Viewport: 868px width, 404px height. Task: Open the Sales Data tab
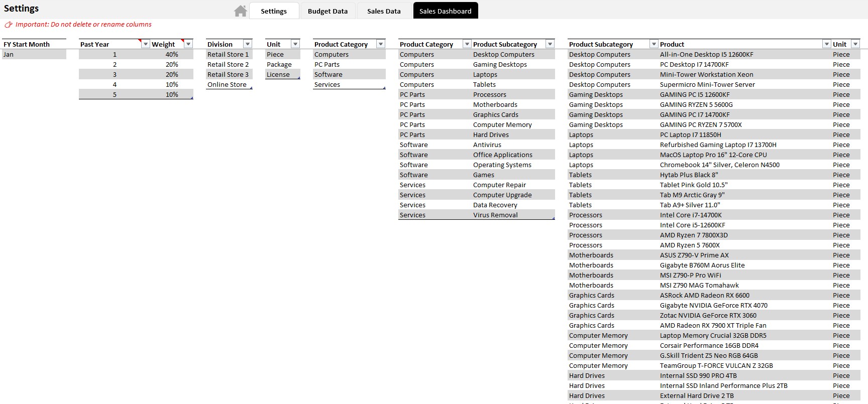tap(384, 11)
